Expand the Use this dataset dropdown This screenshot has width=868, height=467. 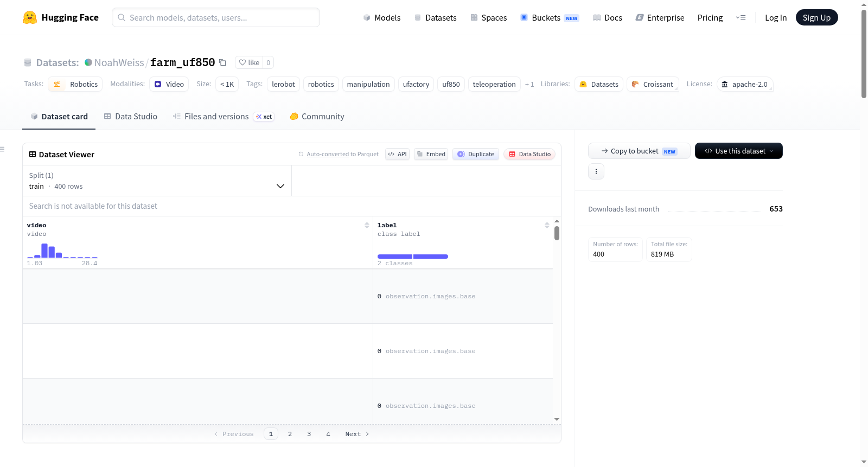tap(738, 151)
